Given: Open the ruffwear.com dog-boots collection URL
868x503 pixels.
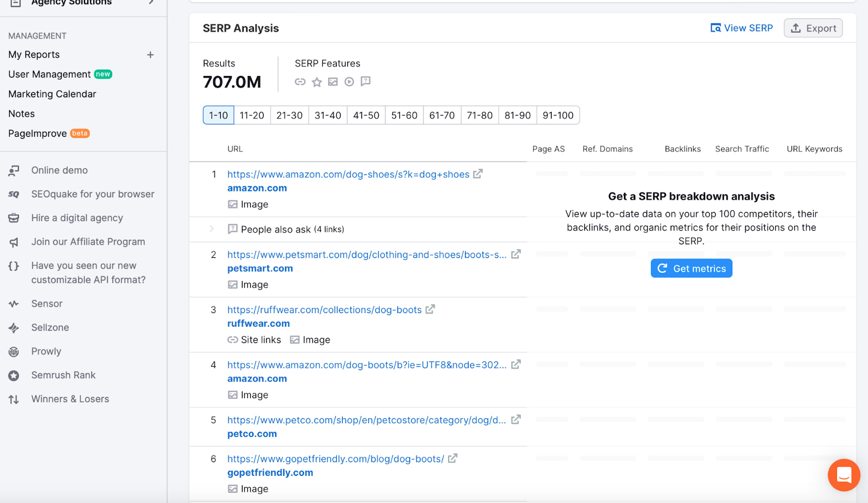Looking at the screenshot, I should pyautogui.click(x=324, y=310).
